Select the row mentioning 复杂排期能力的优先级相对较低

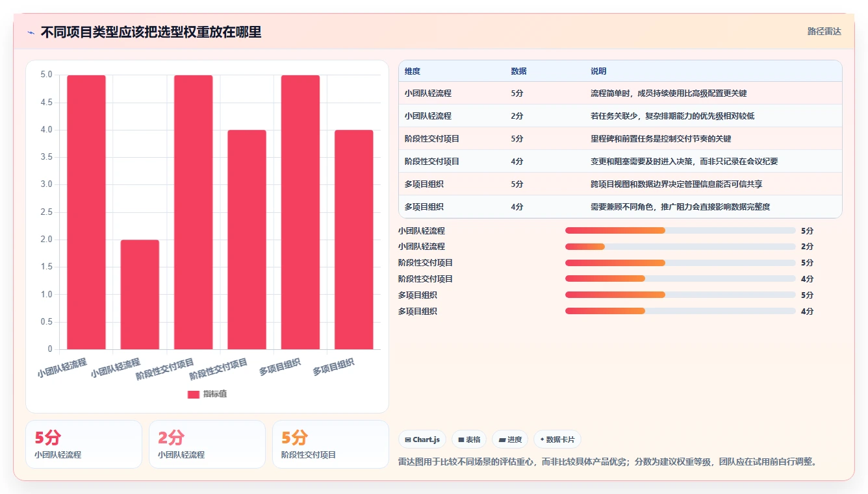coord(620,116)
